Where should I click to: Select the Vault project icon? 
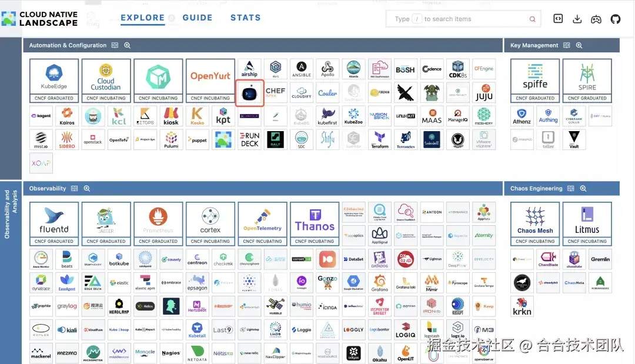574,140
